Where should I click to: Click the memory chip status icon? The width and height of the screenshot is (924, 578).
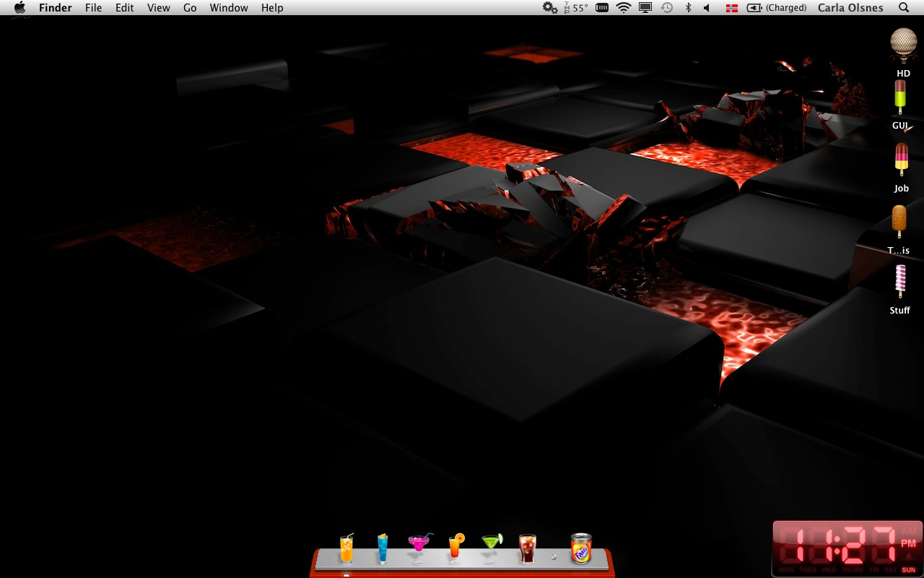(x=602, y=8)
